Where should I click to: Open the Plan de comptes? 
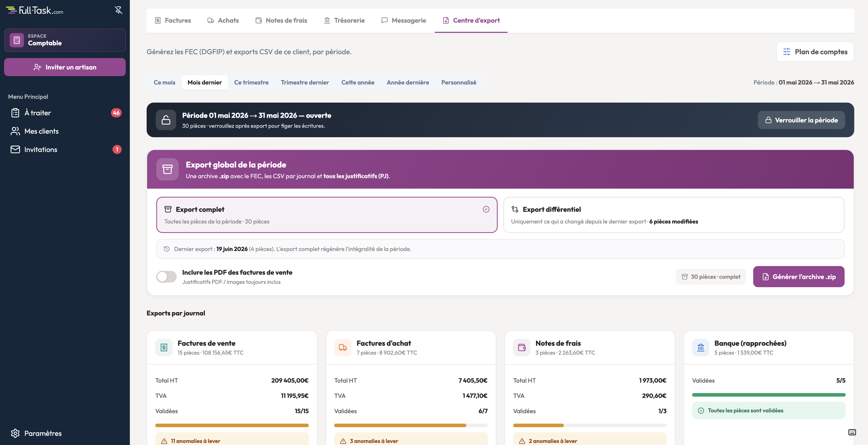815,52
